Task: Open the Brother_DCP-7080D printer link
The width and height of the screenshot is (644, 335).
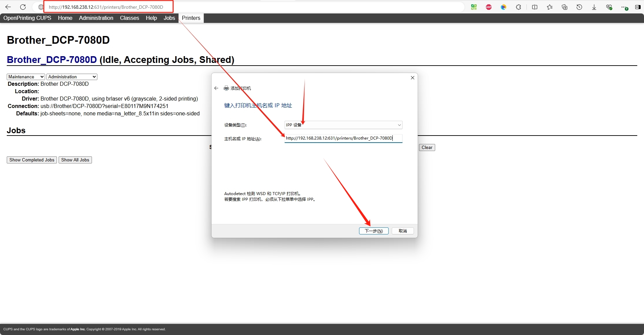Action: (x=52, y=60)
